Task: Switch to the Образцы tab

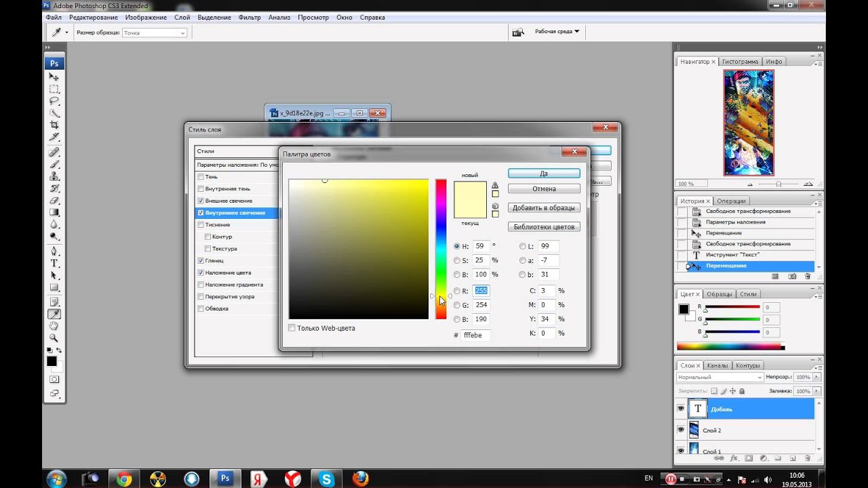Action: 719,294
